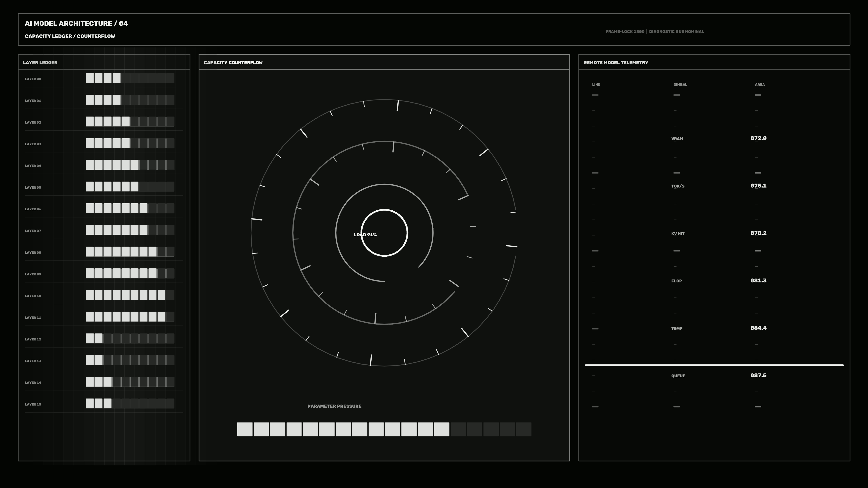Screen dimensions: 868x488
Task: Select the LAYER 03 row label
Action: pos(33,144)
